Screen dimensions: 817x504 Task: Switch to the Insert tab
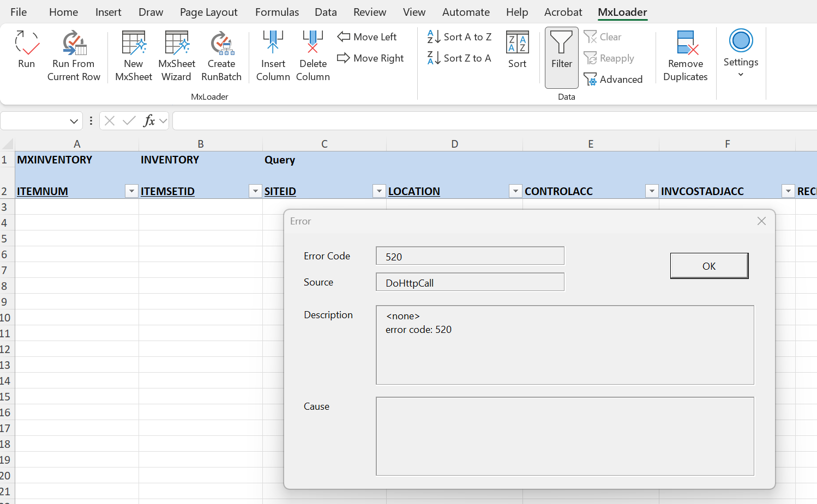pos(108,12)
